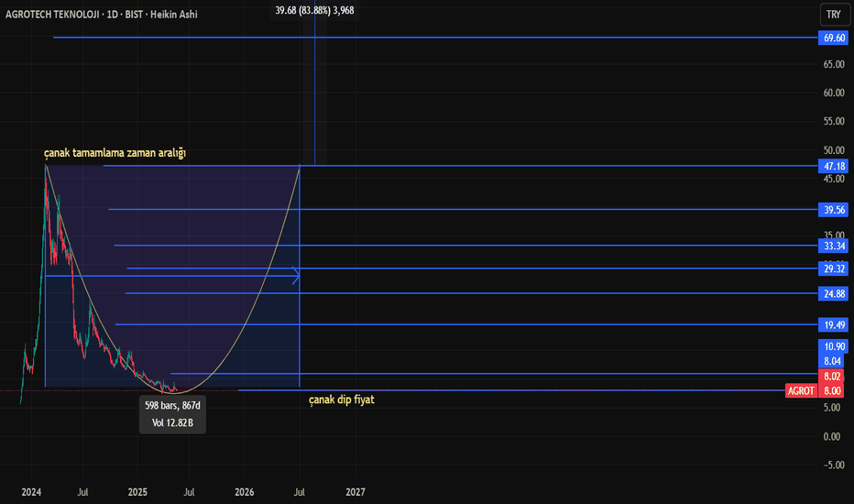Click the 'çanak tamamlama zaman aralığı' annotation
854x504 pixels.
click(x=115, y=153)
